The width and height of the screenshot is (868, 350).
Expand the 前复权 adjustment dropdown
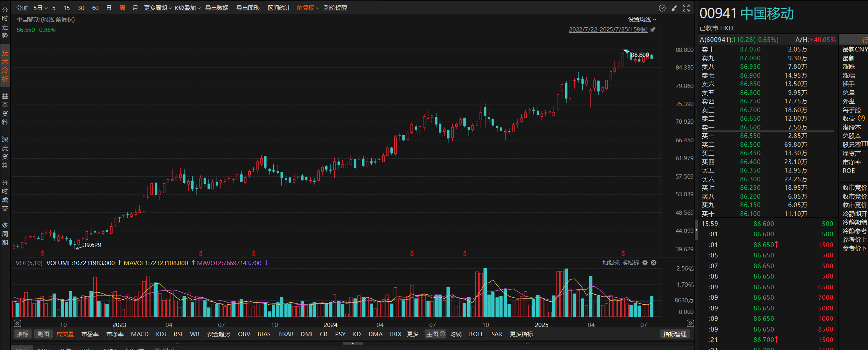308,8
